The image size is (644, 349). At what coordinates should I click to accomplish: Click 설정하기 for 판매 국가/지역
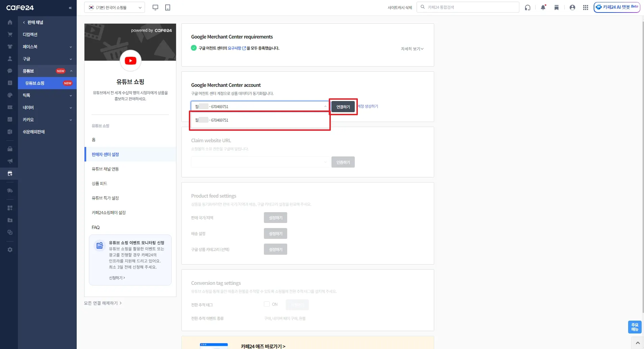(275, 218)
